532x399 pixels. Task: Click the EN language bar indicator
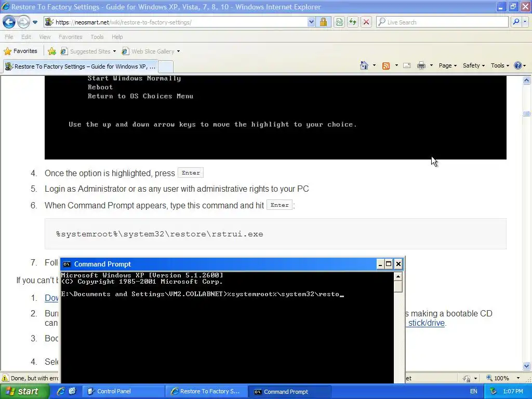click(473, 391)
